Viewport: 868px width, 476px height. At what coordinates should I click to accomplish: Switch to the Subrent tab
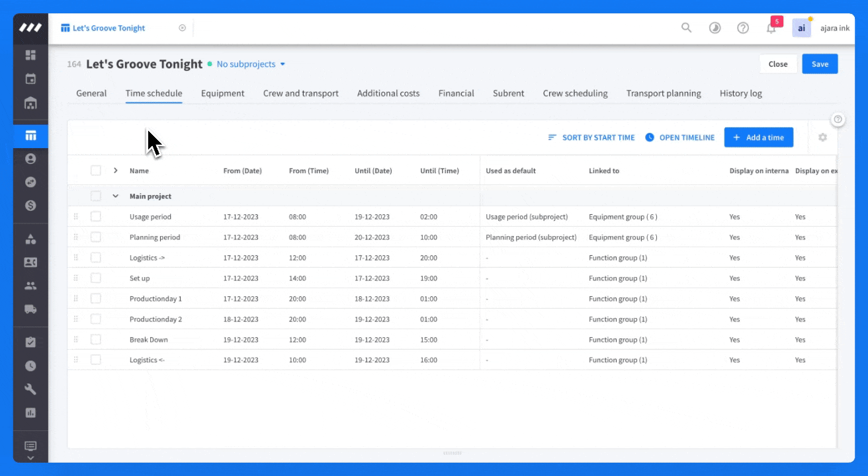tap(509, 93)
